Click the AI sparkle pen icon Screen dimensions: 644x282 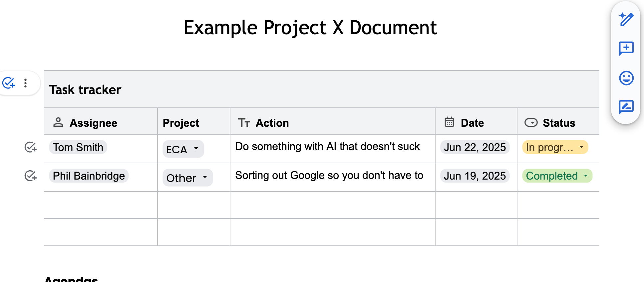(626, 19)
